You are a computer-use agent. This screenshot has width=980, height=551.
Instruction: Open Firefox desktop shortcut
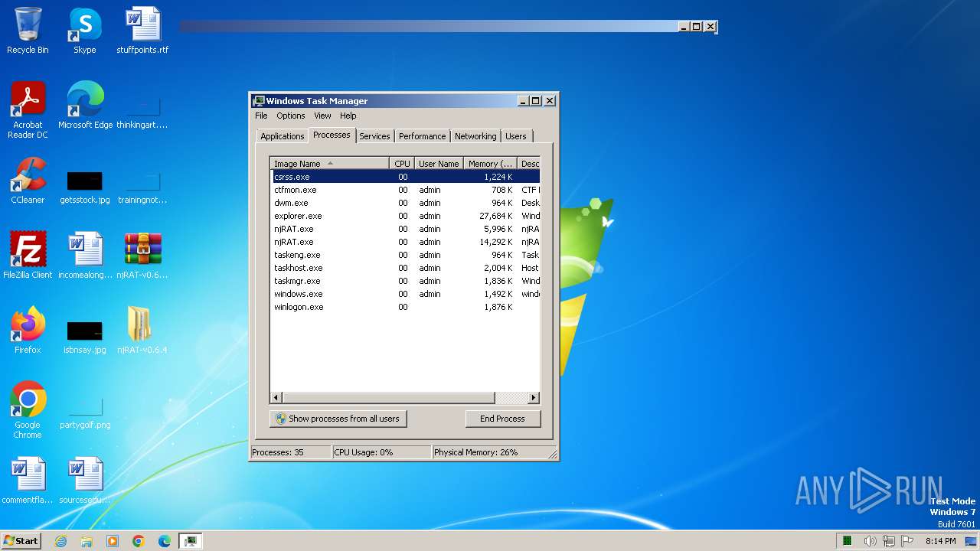point(28,331)
